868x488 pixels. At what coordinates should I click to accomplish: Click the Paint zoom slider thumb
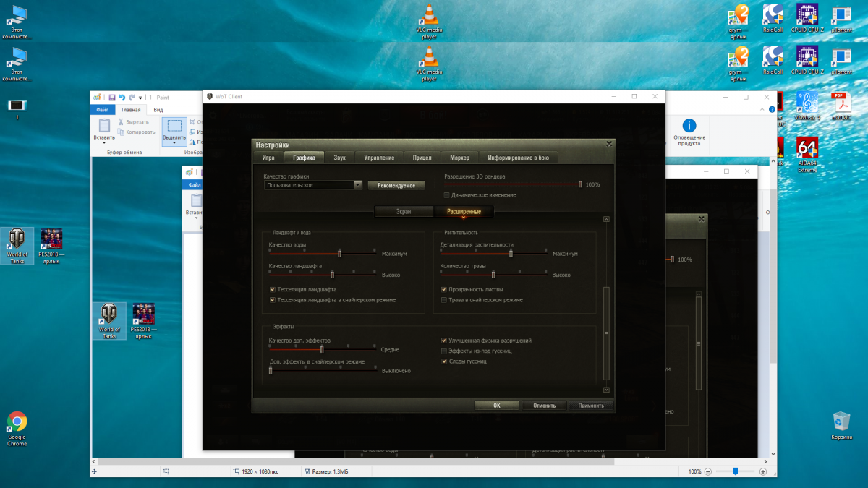coord(735,471)
